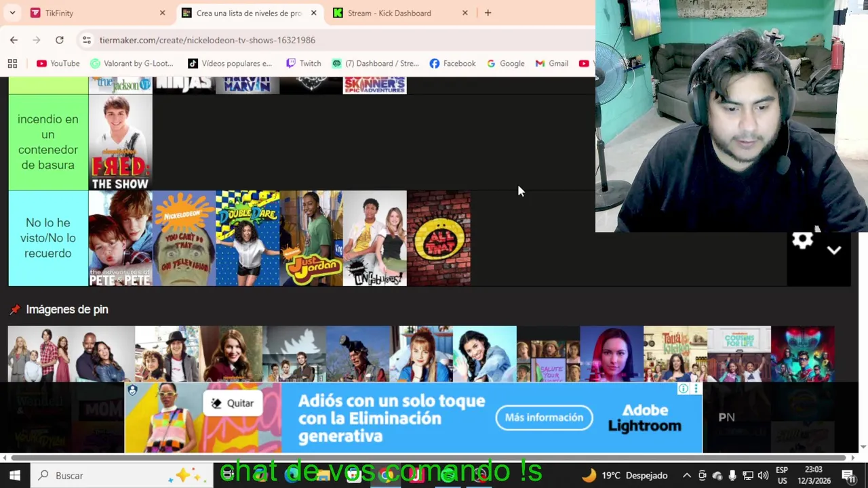Open the ad options menu dots
This screenshot has width=868, height=488.
(x=696, y=388)
